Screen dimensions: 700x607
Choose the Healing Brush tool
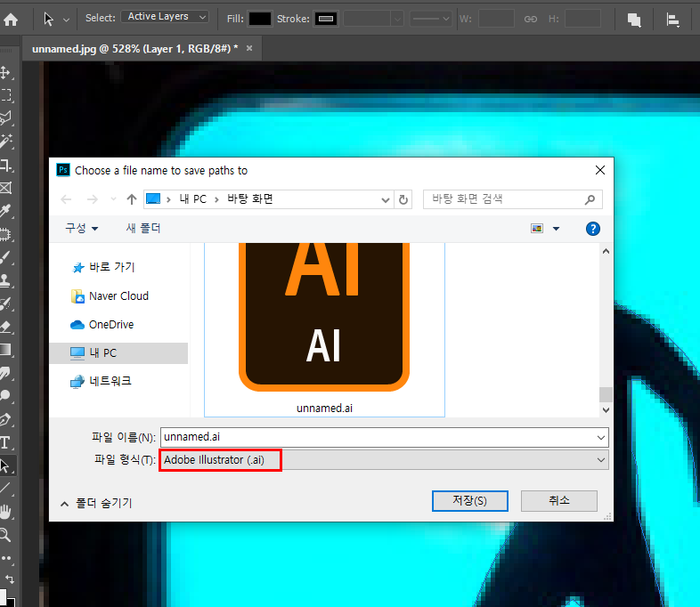tap(5, 234)
